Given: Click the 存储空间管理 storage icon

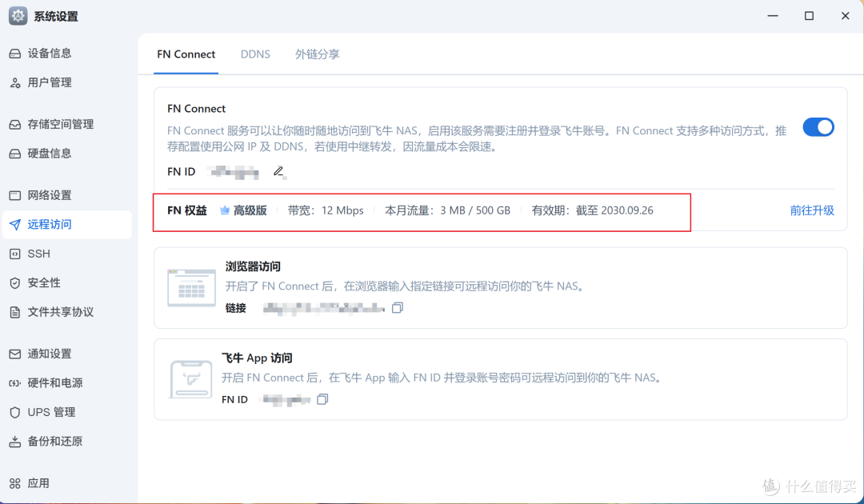Looking at the screenshot, I should click(15, 125).
